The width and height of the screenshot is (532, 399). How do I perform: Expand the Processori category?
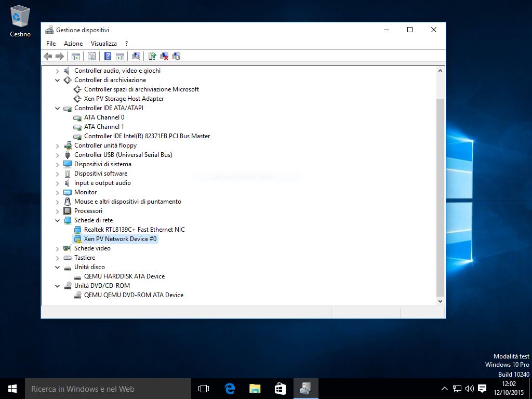pyautogui.click(x=58, y=211)
